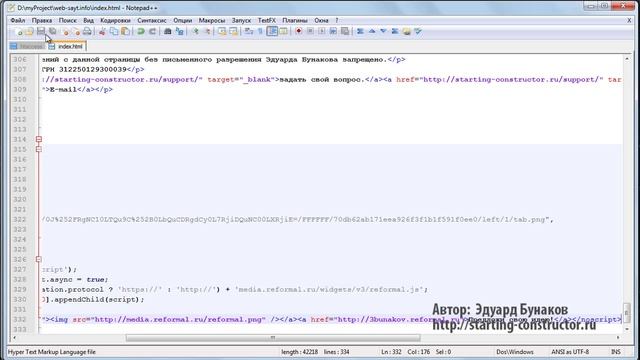Image resolution: width=640 pixels, height=360 pixels.
Task: Click the Print toolbar icon
Action: (x=87, y=31)
